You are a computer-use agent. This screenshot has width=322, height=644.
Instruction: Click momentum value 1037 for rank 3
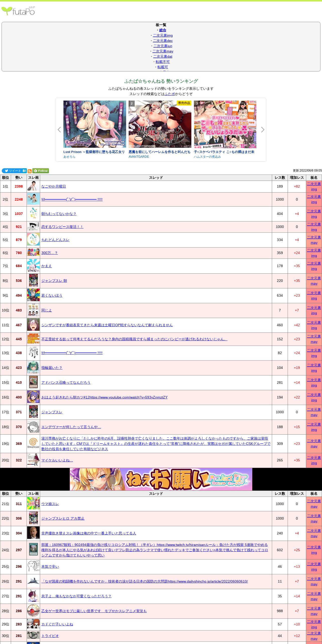(x=19, y=214)
